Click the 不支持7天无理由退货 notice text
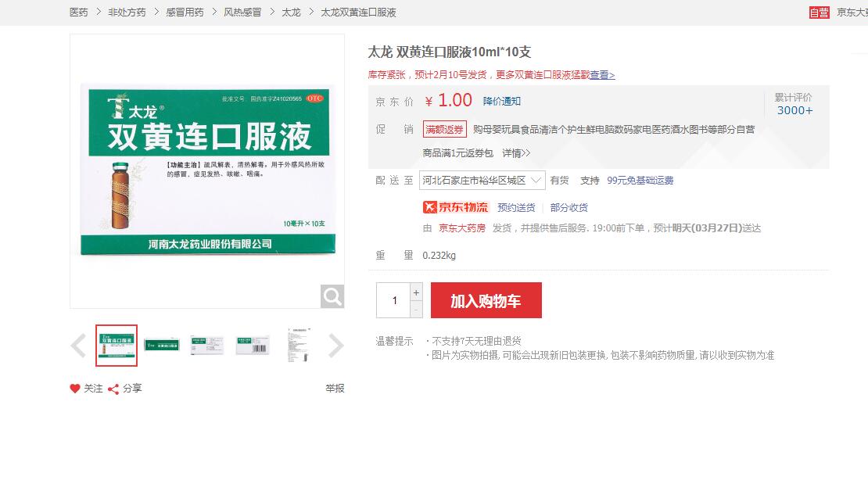 point(477,341)
